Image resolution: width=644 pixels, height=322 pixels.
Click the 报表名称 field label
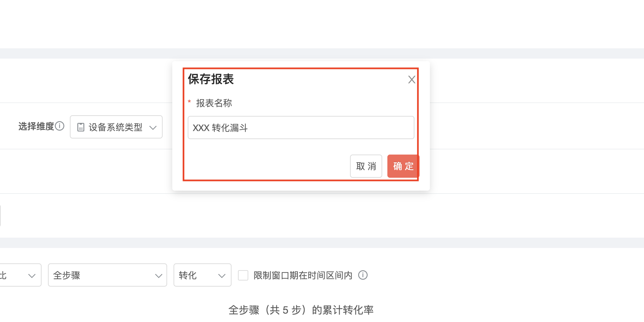click(x=214, y=103)
